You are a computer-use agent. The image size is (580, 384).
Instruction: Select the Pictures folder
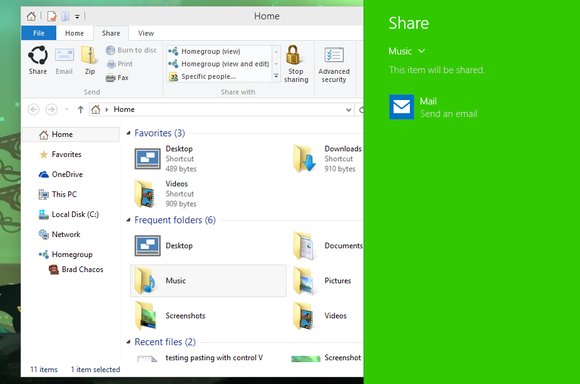point(322,281)
